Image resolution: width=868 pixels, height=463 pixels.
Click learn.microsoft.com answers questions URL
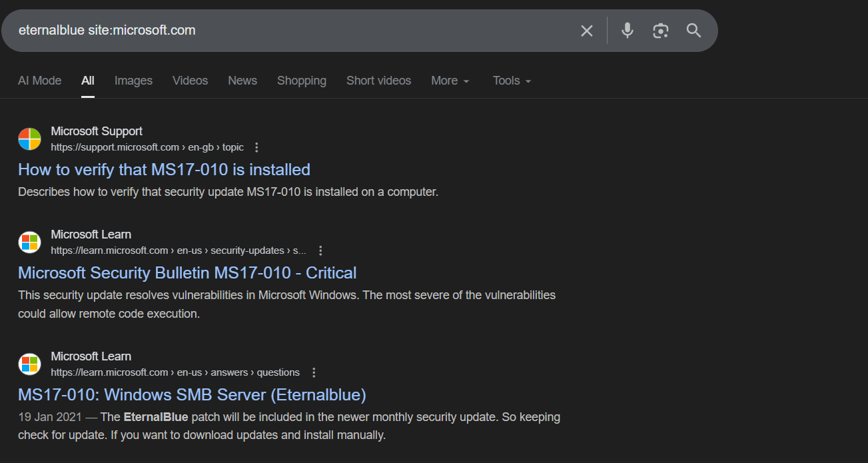(175, 372)
